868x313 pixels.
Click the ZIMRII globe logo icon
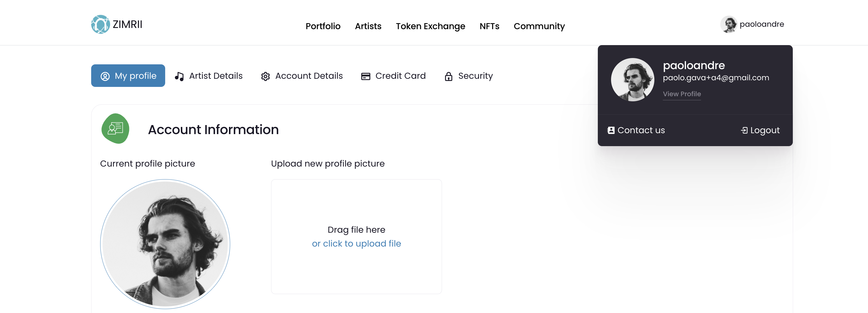(x=100, y=24)
